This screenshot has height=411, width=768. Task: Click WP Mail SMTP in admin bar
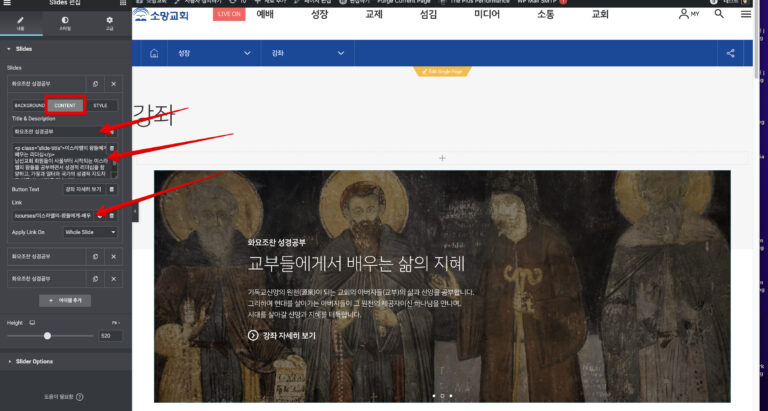tap(538, 2)
